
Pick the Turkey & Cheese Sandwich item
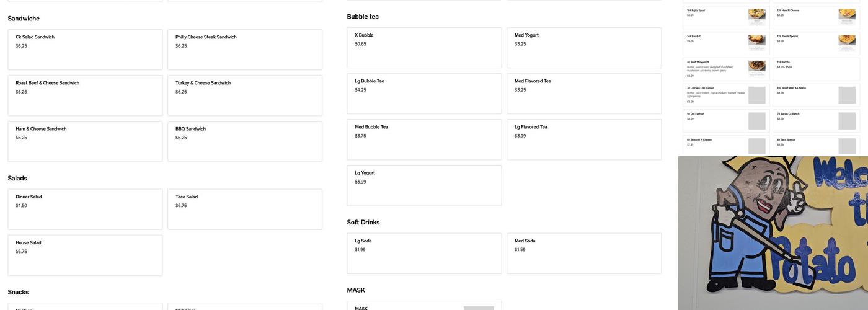[245, 95]
